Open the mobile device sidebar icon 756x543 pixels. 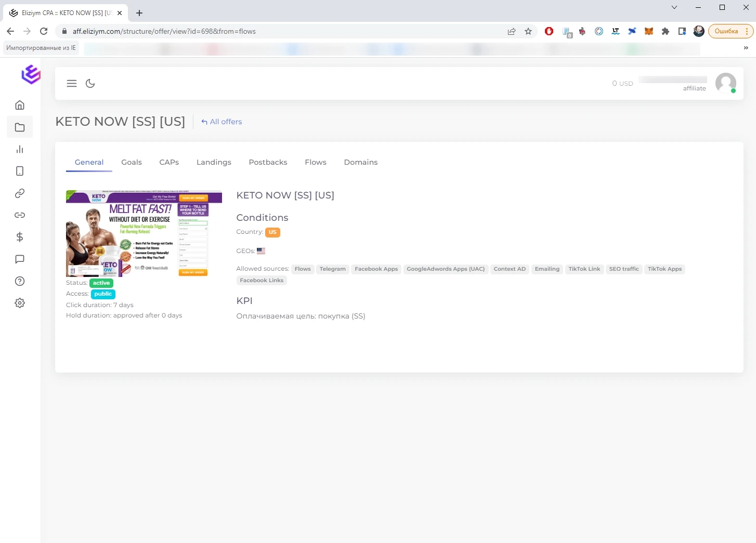pos(20,171)
